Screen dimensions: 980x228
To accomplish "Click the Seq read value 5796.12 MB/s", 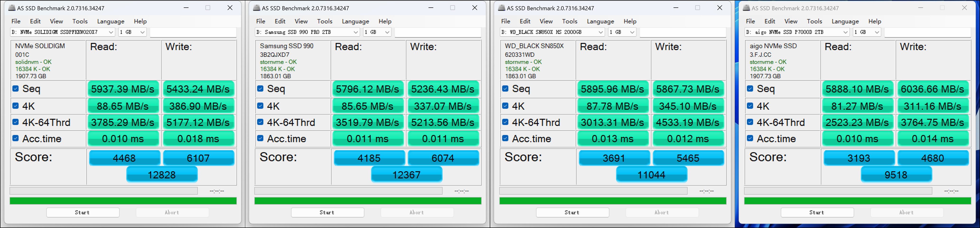I will click(368, 89).
